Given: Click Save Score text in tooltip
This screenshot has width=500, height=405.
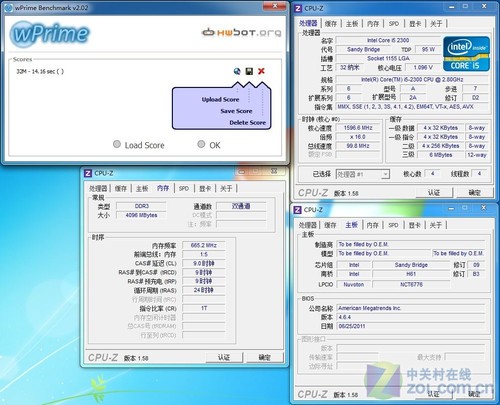Looking at the screenshot, I should [x=236, y=111].
